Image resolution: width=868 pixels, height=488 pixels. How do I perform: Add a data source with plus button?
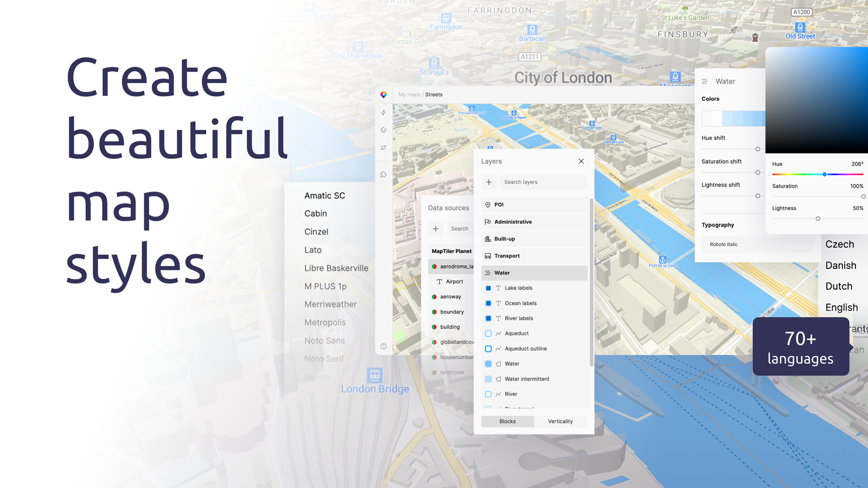point(436,229)
